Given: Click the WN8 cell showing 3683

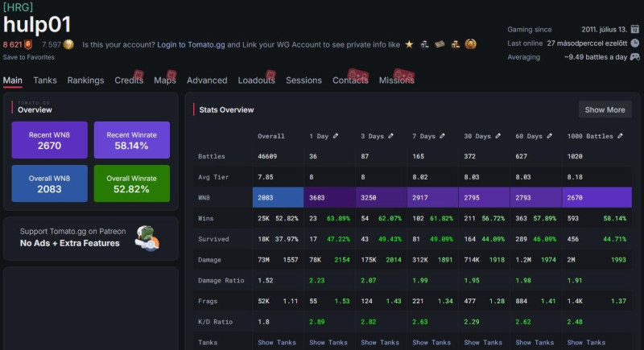Looking at the screenshot, I should (x=330, y=197).
